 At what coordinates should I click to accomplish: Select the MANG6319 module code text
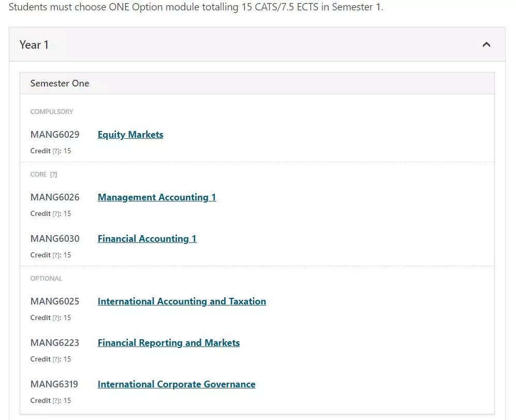pos(54,384)
